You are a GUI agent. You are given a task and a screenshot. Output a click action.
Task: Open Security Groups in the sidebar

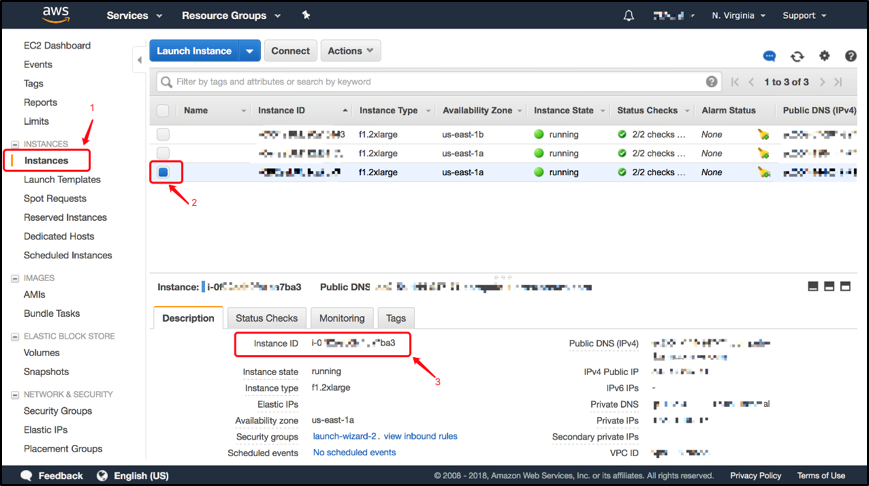pyautogui.click(x=58, y=411)
